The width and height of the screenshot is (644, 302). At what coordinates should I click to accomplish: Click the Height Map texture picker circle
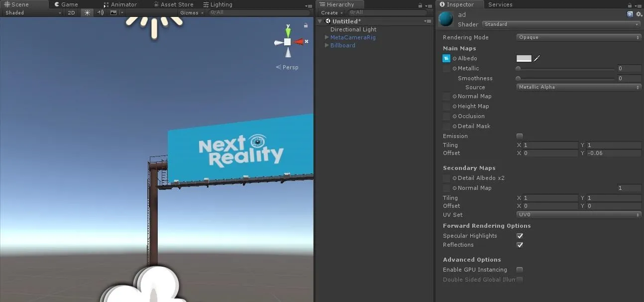click(454, 106)
